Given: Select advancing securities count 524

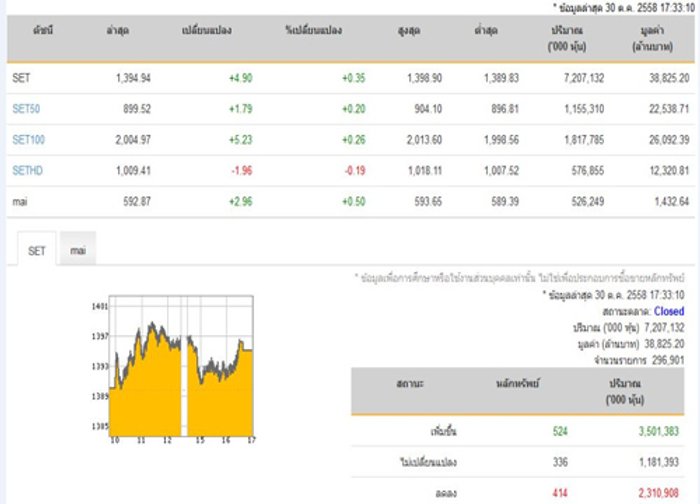Looking at the screenshot, I should pos(560,431).
